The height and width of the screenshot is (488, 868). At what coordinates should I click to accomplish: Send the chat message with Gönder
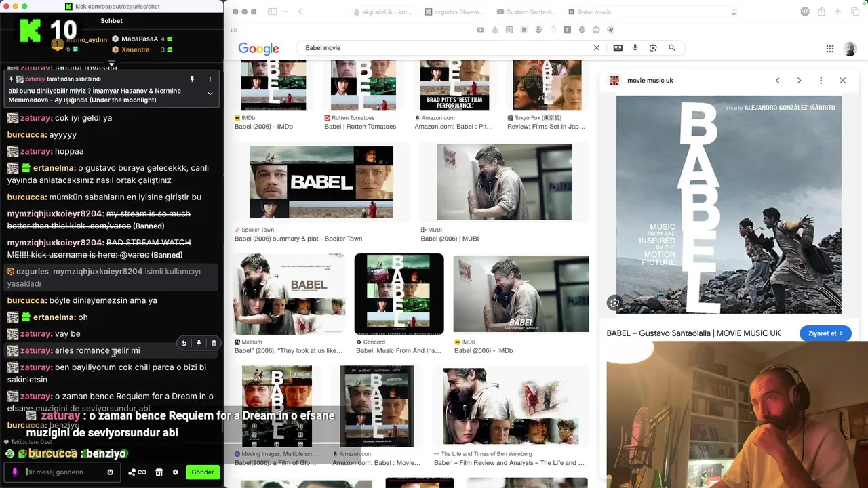(203, 472)
